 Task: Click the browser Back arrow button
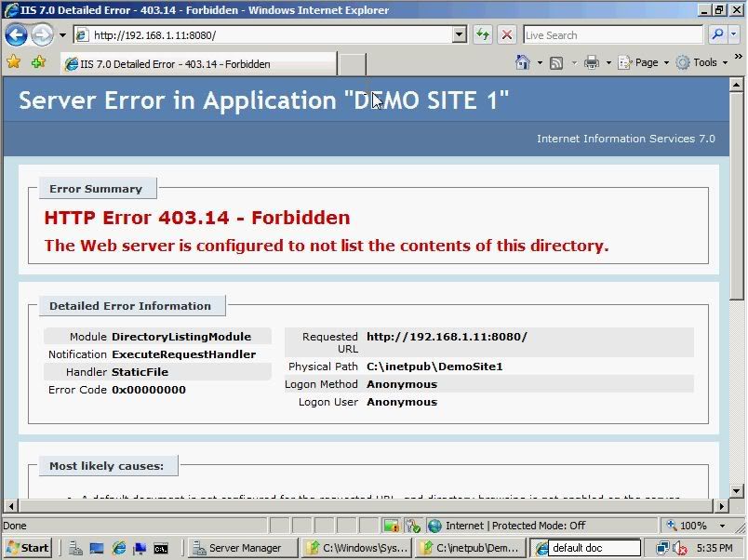(16, 34)
